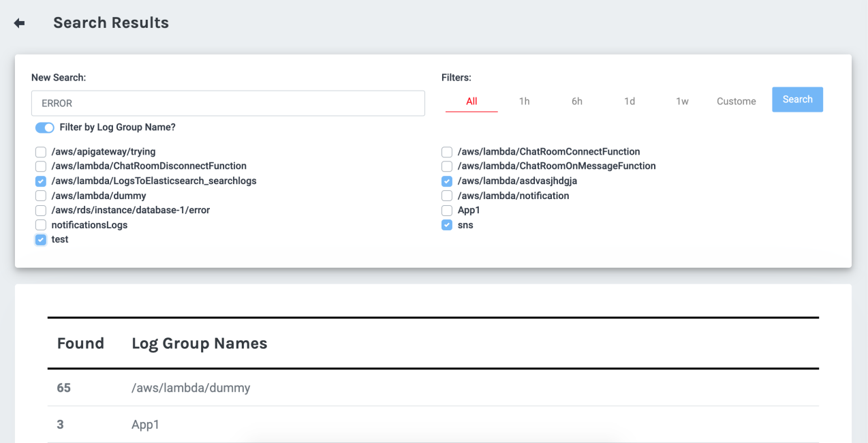Click the New Search input field
Screen dimensions: 868x443
click(x=228, y=104)
